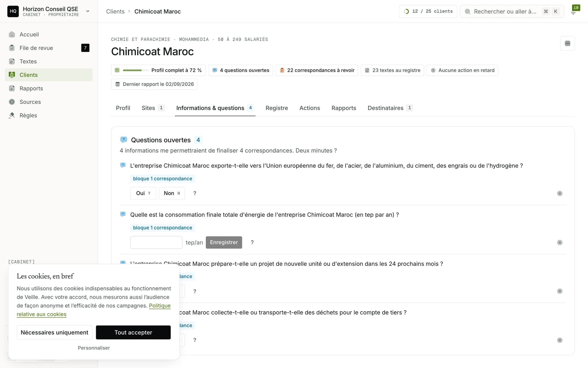588x368 pixels.
Task: Click the 4 questions ouvertes chip
Action: (241, 70)
